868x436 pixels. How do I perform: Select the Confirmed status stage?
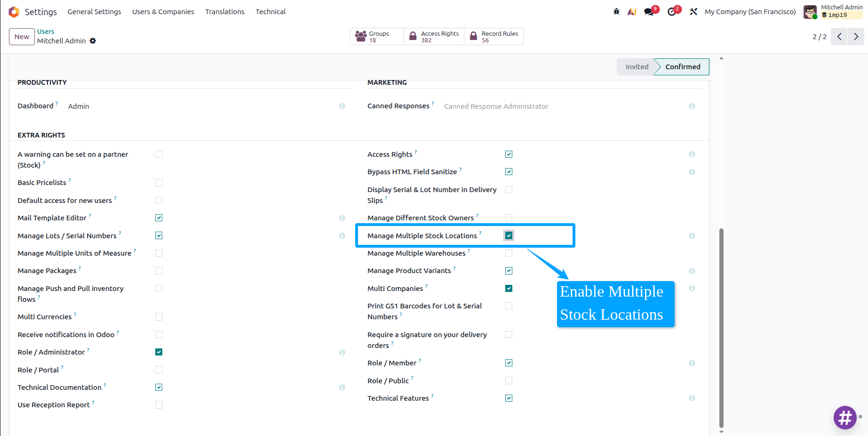(x=683, y=67)
